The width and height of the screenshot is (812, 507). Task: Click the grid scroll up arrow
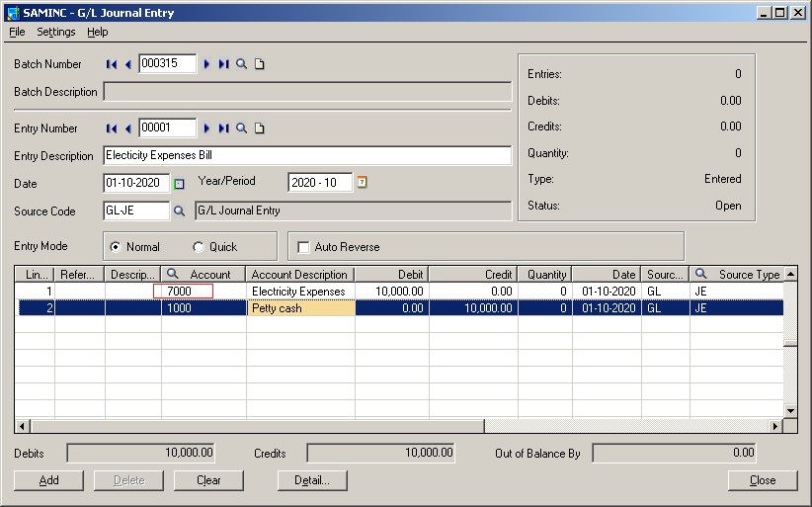tap(790, 274)
